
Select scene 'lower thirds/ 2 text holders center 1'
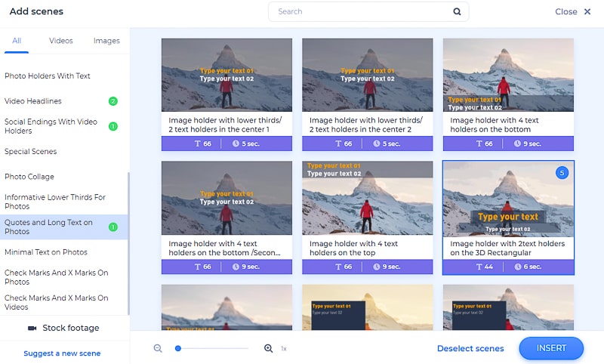coord(226,94)
